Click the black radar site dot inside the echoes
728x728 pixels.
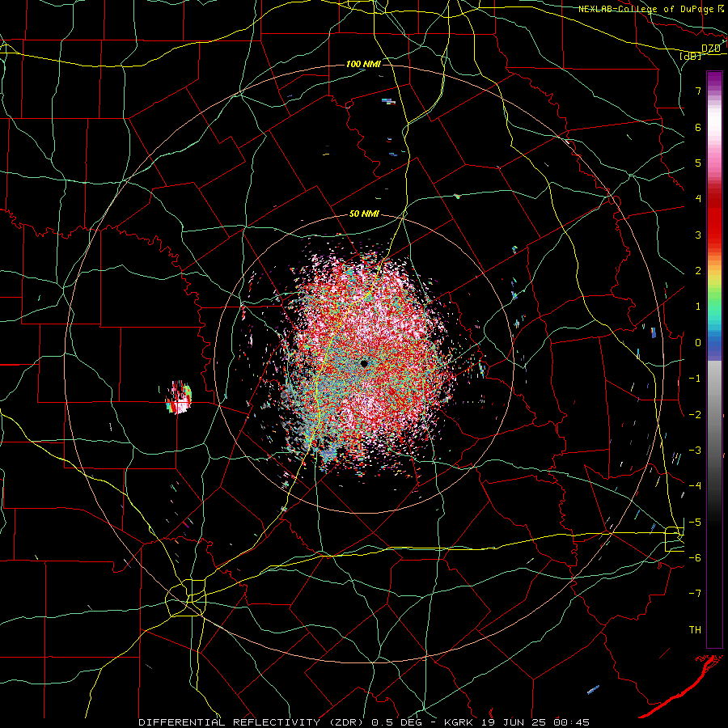point(364,363)
